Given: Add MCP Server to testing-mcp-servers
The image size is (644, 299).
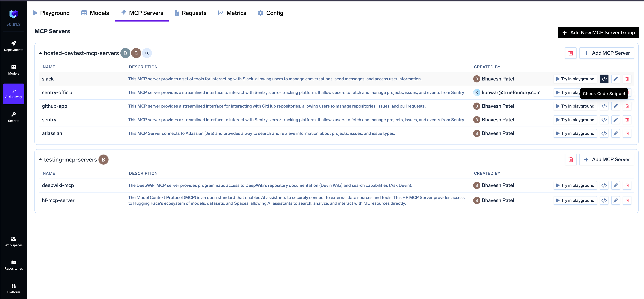Looking at the screenshot, I should (607, 159).
